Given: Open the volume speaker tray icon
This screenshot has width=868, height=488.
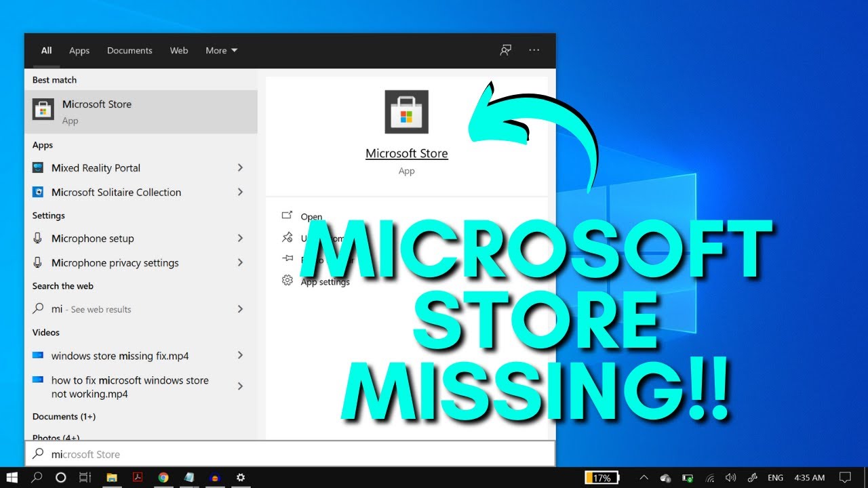Looking at the screenshot, I should click(730, 477).
